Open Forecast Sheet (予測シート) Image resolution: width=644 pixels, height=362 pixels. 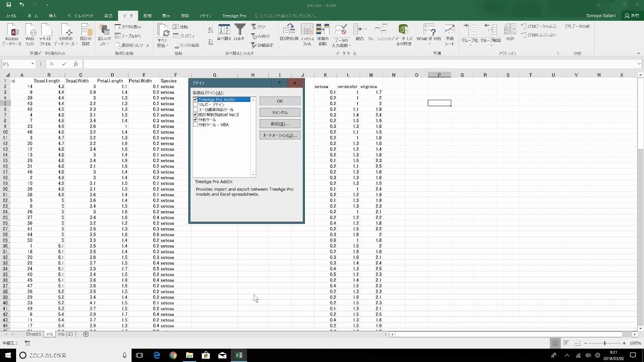(449, 35)
